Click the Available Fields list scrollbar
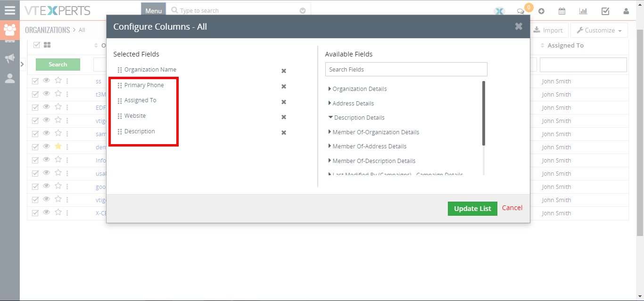The image size is (644, 301). 484,113
